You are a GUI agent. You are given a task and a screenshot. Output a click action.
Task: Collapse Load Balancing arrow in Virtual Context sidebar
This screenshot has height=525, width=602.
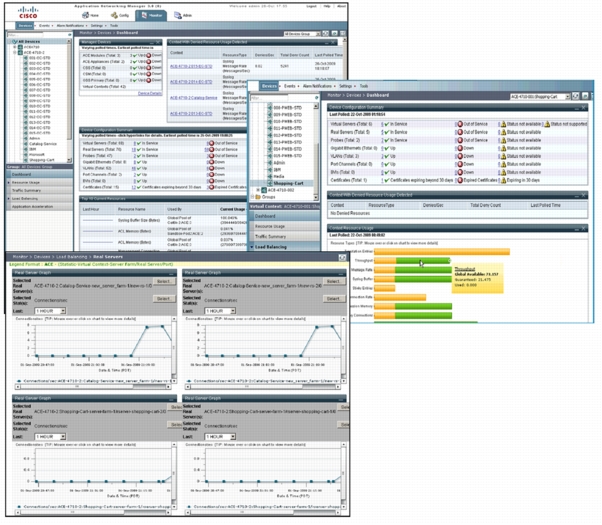252,247
